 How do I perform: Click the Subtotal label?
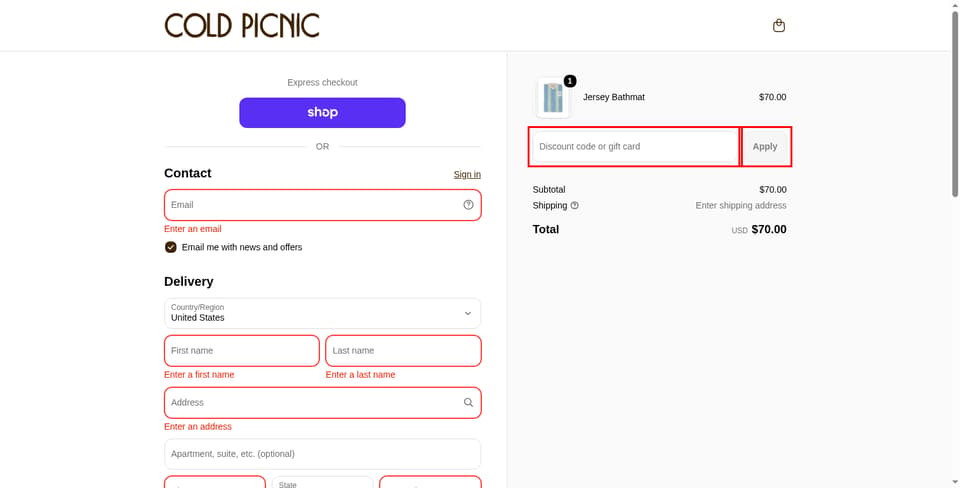[x=549, y=190]
